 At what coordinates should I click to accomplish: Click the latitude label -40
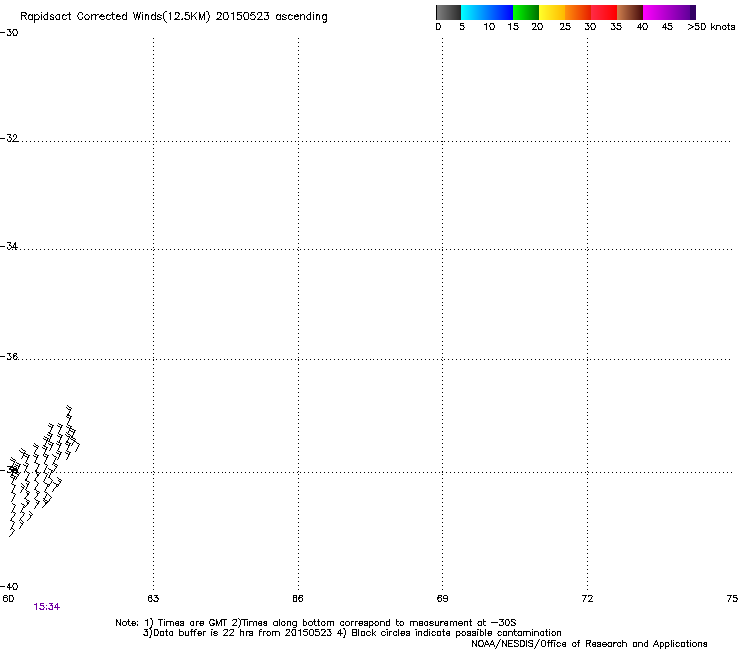pos(9,586)
